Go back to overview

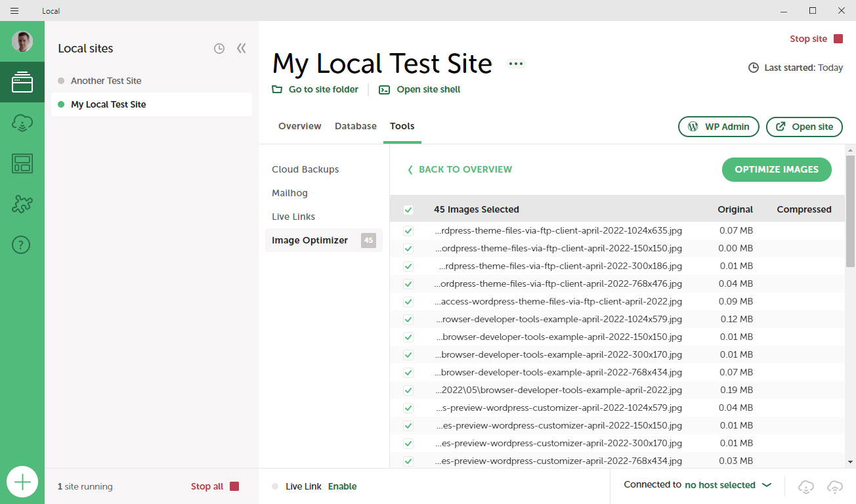(460, 169)
